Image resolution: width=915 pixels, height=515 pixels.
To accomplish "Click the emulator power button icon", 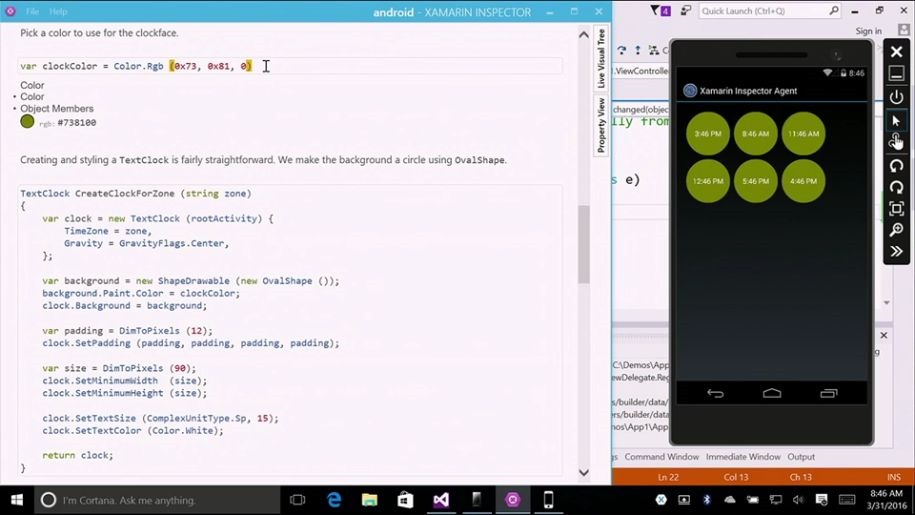I will click(x=896, y=97).
